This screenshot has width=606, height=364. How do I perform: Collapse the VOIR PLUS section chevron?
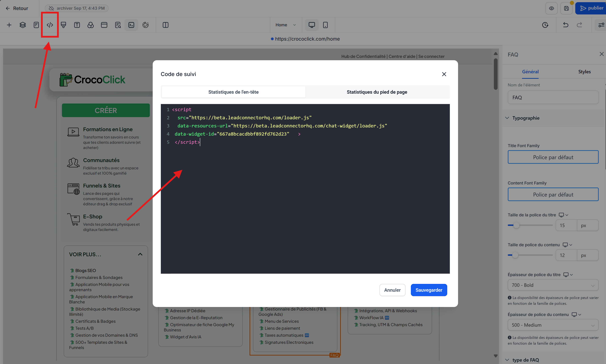click(140, 254)
